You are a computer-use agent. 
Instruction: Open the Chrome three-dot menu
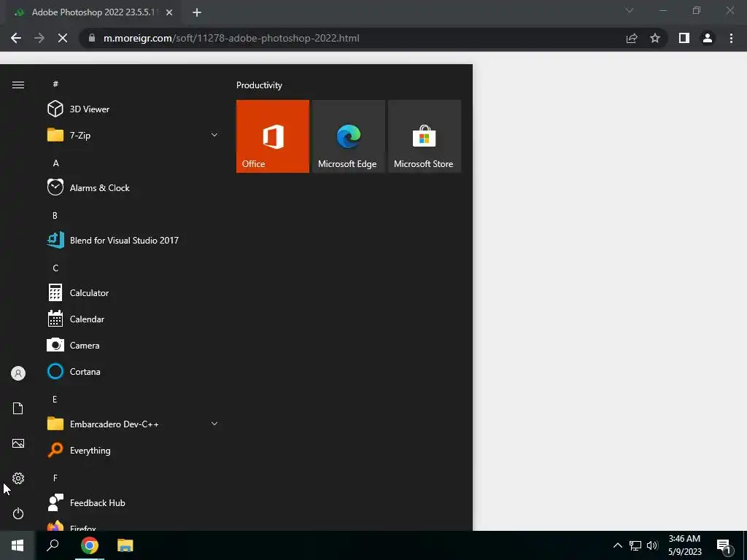[731, 38]
